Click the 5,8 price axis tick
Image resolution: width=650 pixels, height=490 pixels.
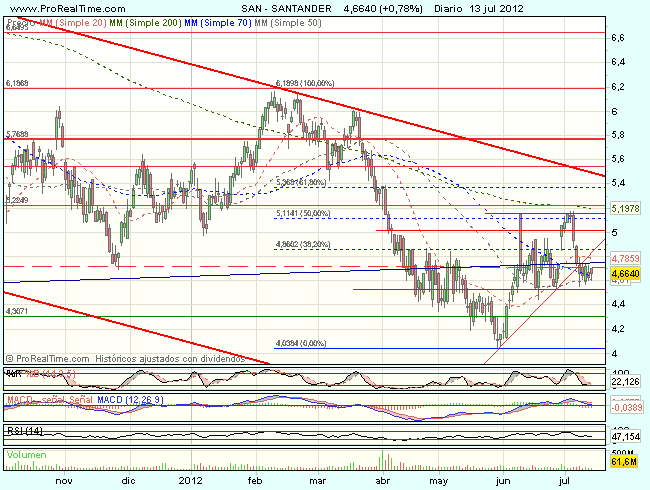coord(618,135)
